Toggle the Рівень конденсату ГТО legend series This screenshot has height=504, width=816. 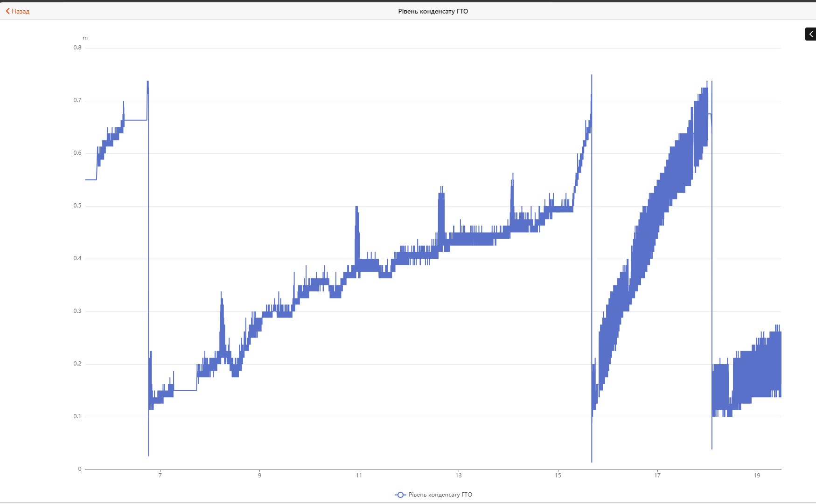coord(433,495)
